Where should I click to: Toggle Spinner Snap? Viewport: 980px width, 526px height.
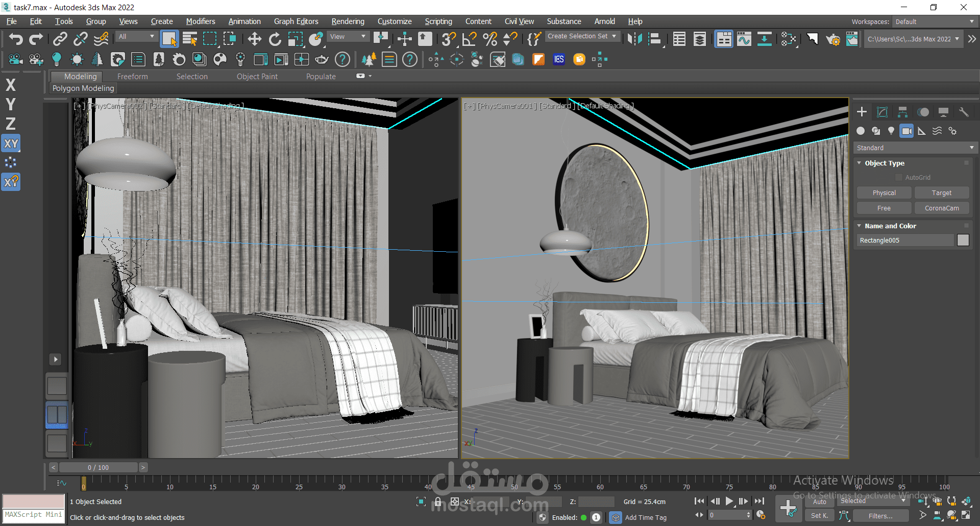[510, 39]
